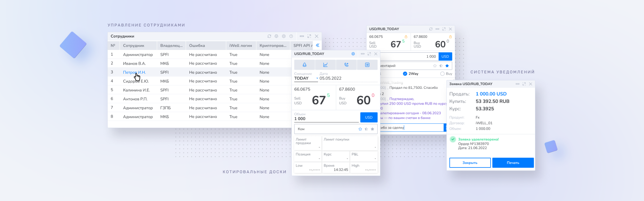Click the Объем volume input field

tap(325, 119)
